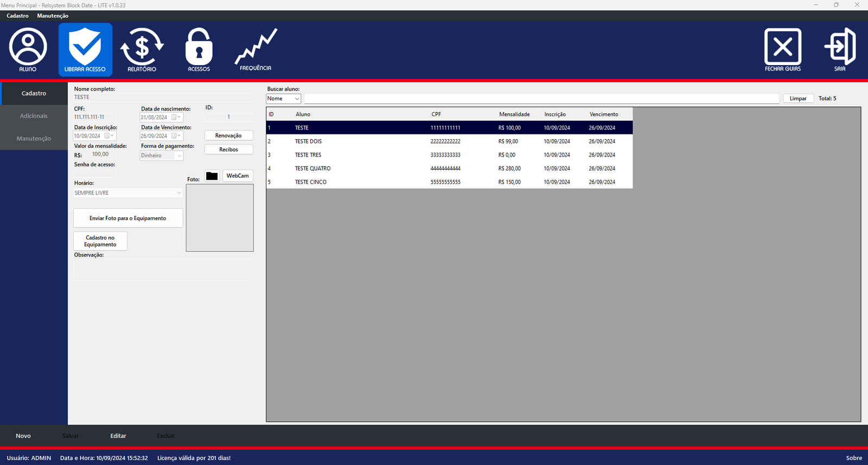Viewport: 868px width, 465px height.
Task: Click the Fechar Guias icon
Action: 782,50
